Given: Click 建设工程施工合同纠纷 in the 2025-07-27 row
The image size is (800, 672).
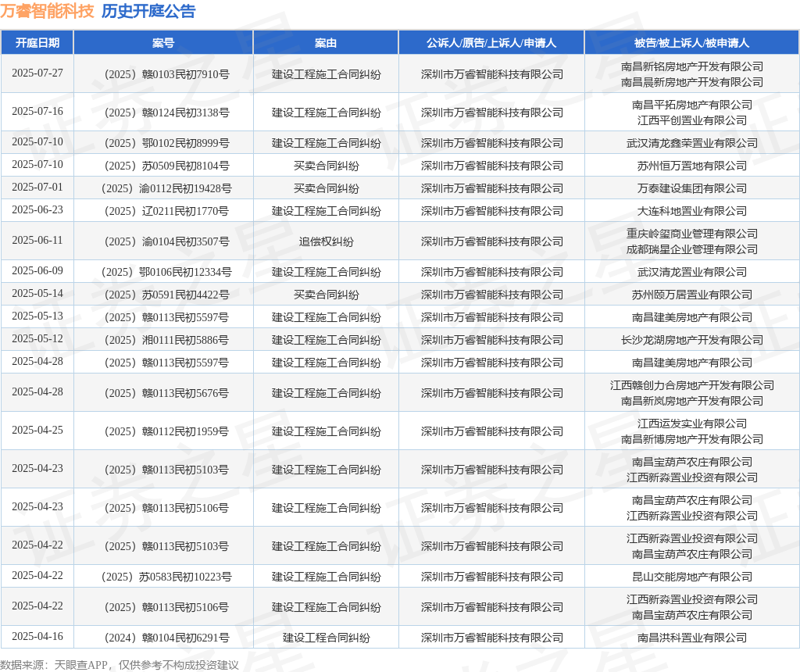Looking at the screenshot, I should [x=326, y=74].
